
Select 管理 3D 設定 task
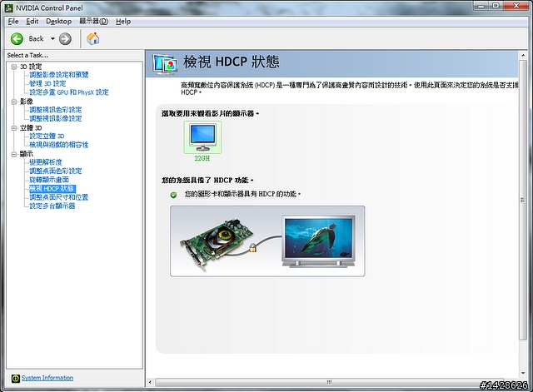pyautogui.click(x=47, y=83)
